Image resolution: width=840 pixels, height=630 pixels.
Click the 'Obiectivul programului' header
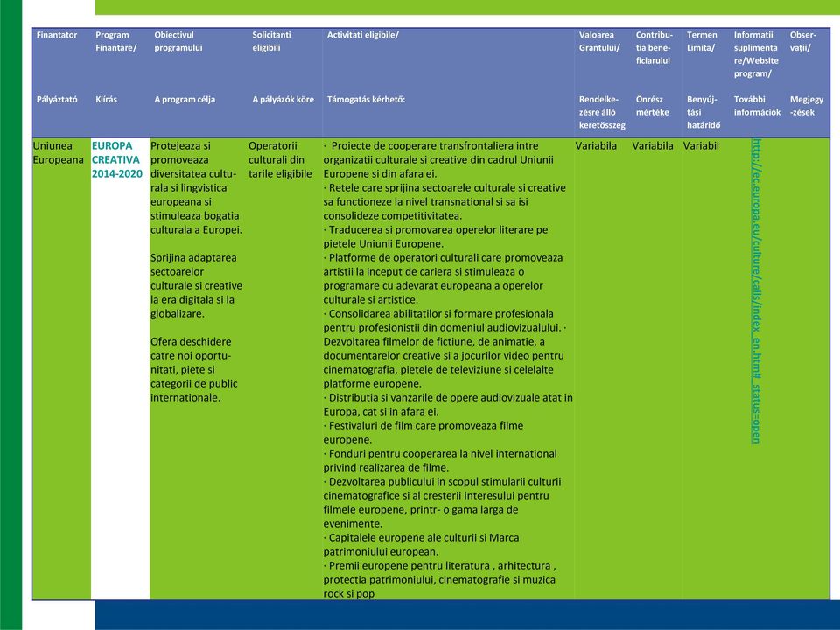click(x=178, y=42)
